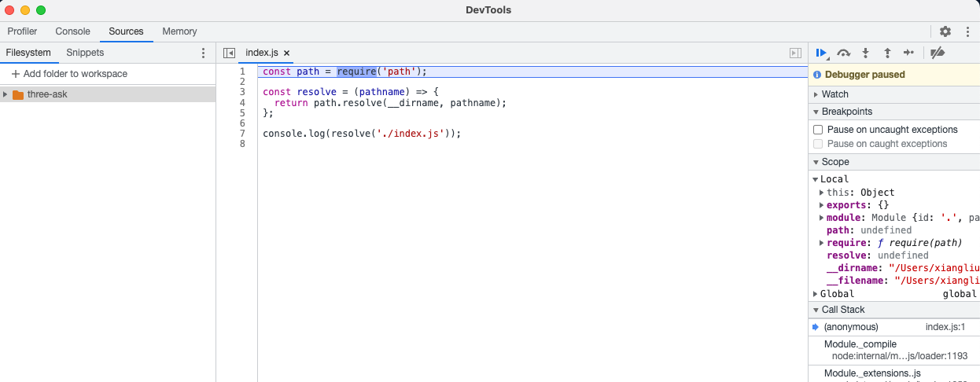Click the console.log code line

click(362, 134)
